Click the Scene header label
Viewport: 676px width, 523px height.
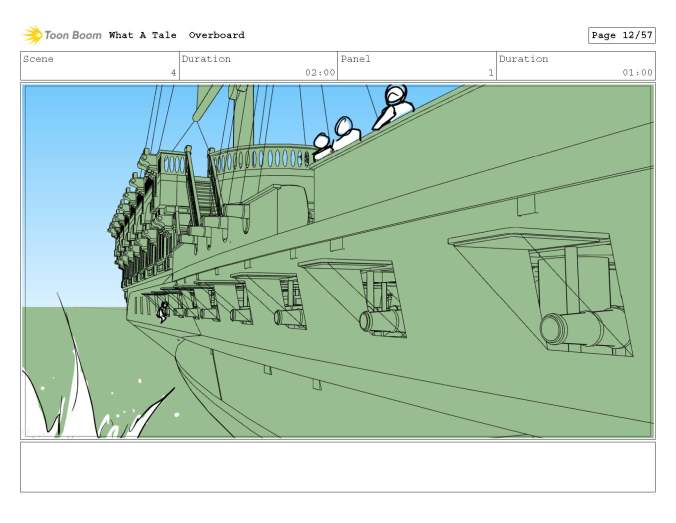click(39, 59)
